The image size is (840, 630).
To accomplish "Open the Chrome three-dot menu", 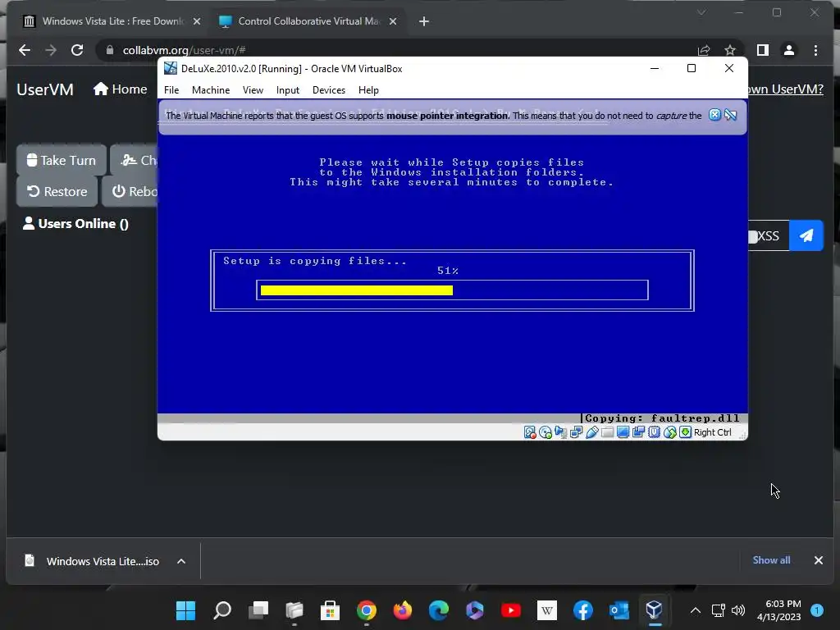I will (x=815, y=50).
